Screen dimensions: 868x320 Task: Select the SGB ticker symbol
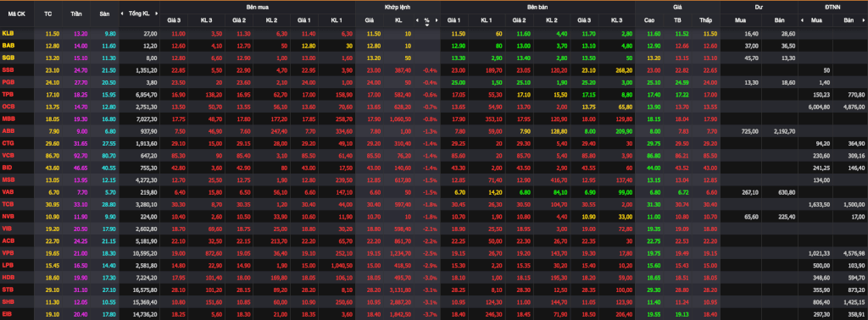tap(8, 57)
